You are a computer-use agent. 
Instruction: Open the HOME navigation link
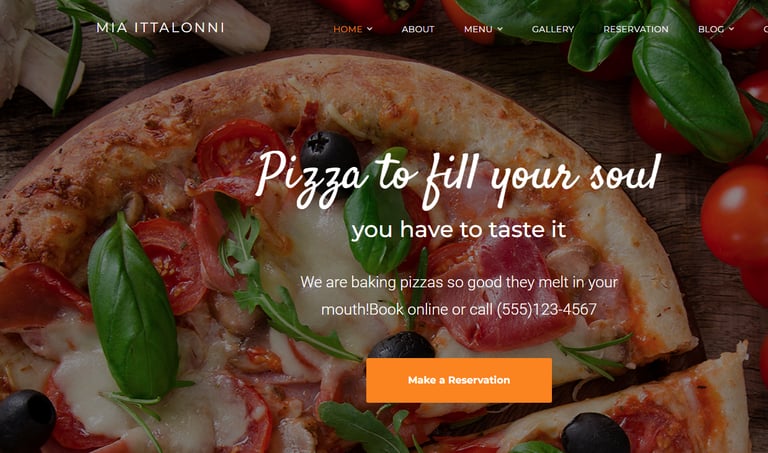pyautogui.click(x=347, y=29)
